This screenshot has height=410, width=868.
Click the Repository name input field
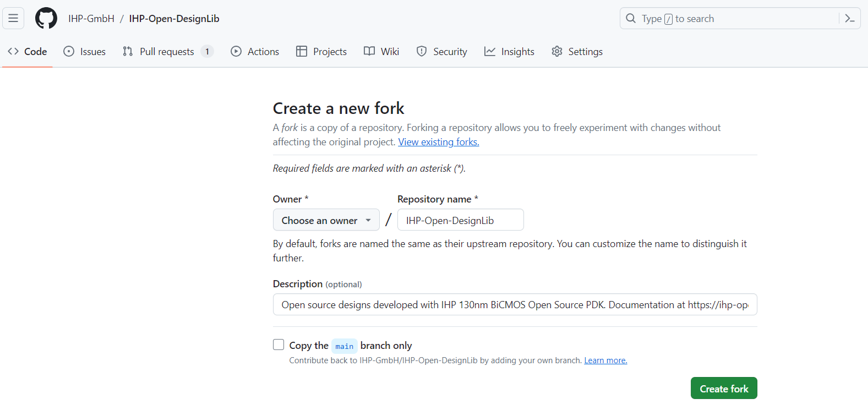461,220
